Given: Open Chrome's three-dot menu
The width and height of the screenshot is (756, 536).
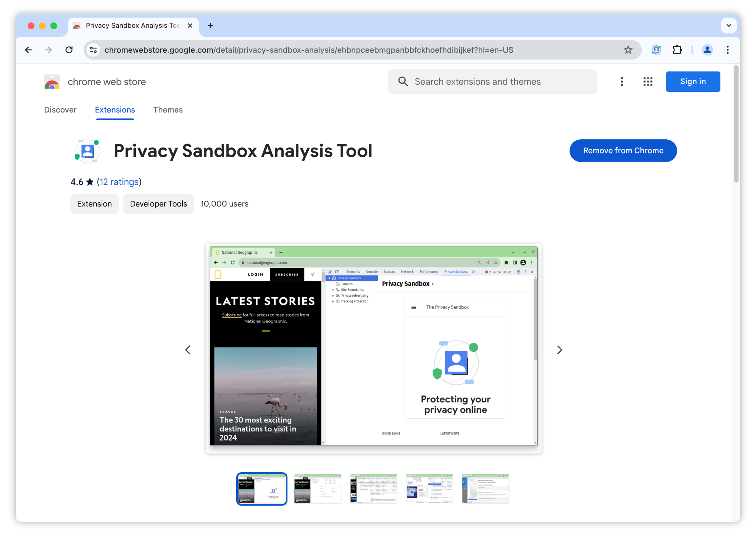Looking at the screenshot, I should coord(728,50).
